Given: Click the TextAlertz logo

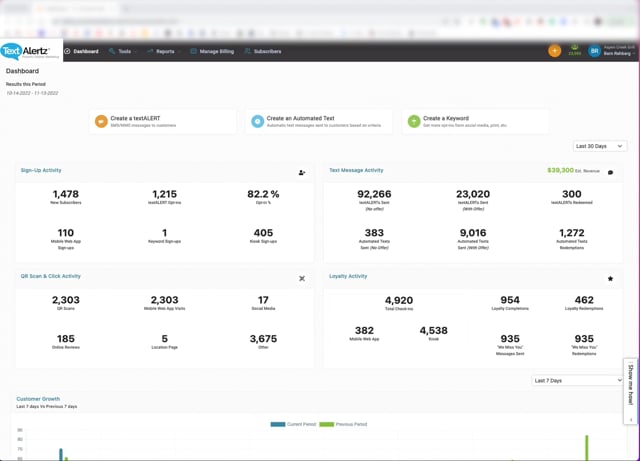Looking at the screenshot, I should [25, 51].
